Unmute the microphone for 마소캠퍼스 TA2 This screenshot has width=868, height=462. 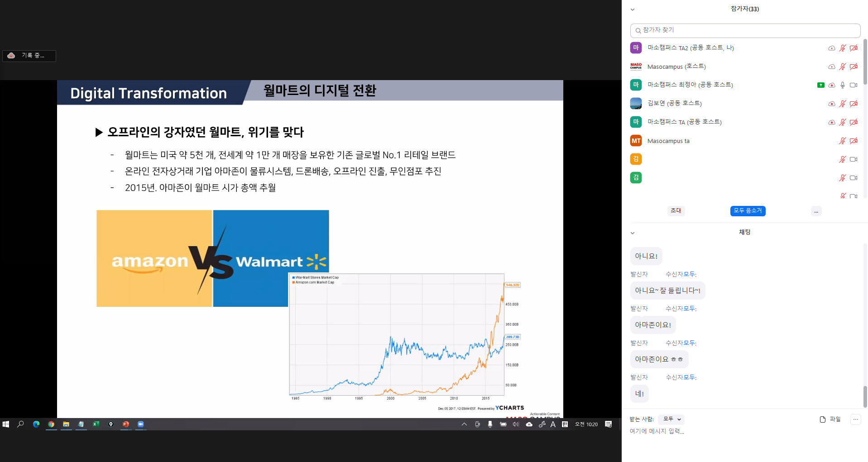tap(842, 48)
